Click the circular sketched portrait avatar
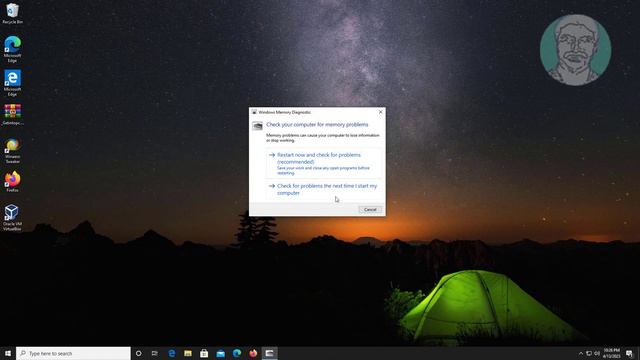Viewport: 640px width, 360px height. coord(576,50)
